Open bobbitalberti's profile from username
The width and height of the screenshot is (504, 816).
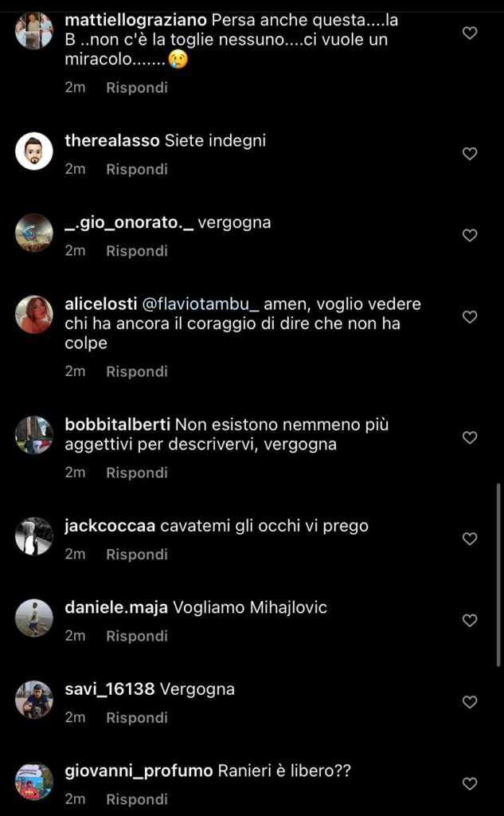coord(118,426)
